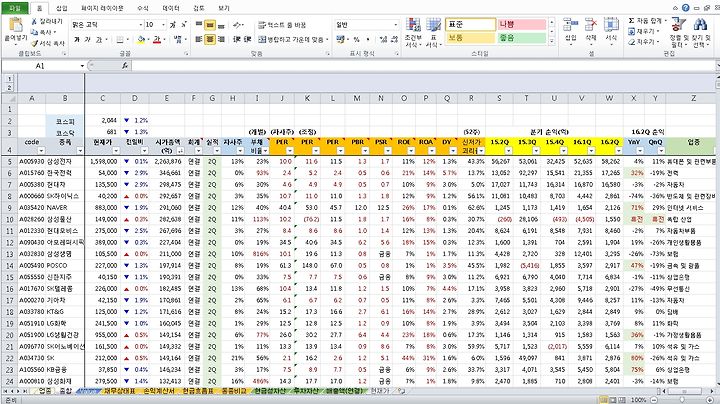720x404 pixels.
Task: Toggle top vertical alignment
Action: coord(199,25)
